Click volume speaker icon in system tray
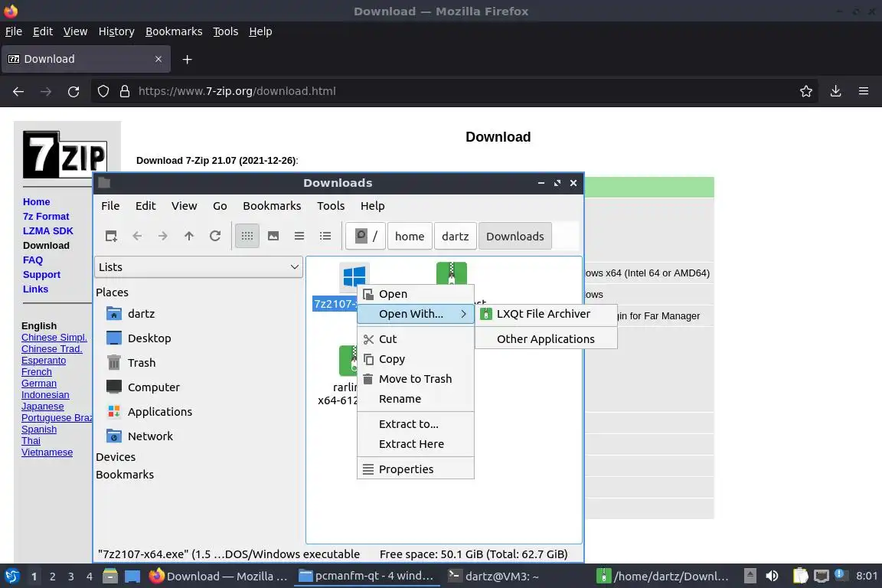882x588 pixels. point(773,577)
